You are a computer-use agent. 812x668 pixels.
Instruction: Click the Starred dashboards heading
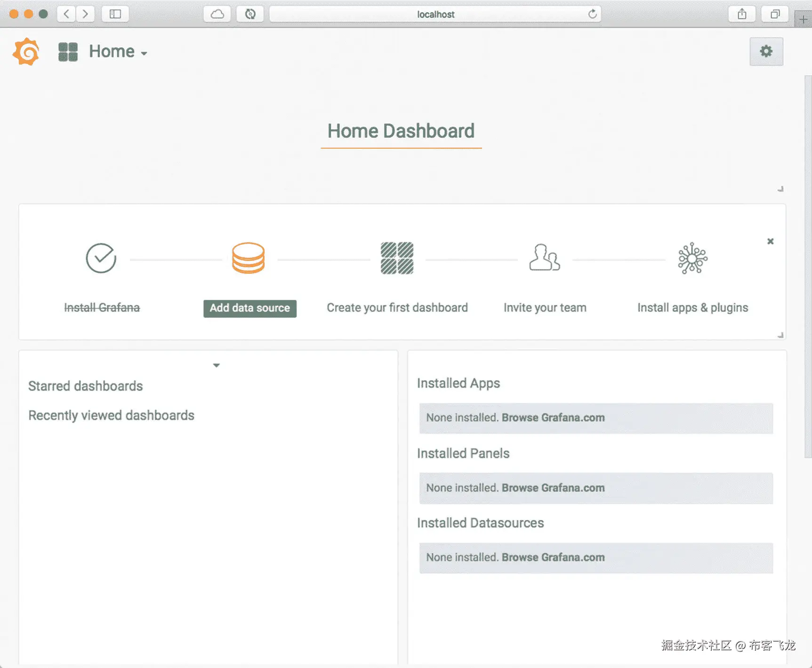86,386
